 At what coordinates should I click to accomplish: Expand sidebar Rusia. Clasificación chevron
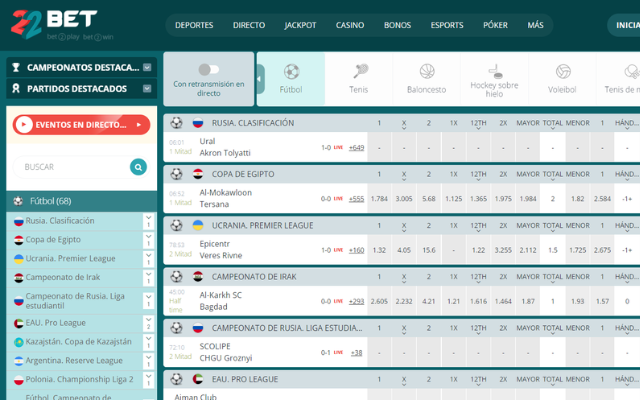click(149, 221)
